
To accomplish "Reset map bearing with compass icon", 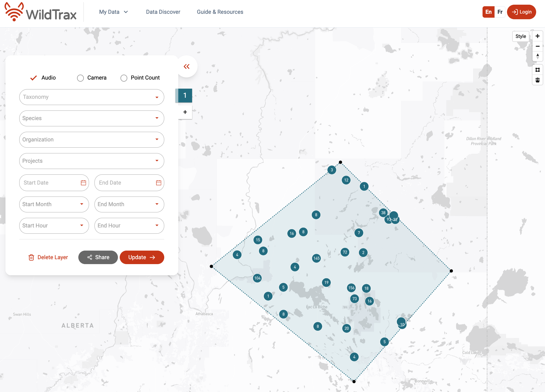I will (537, 56).
